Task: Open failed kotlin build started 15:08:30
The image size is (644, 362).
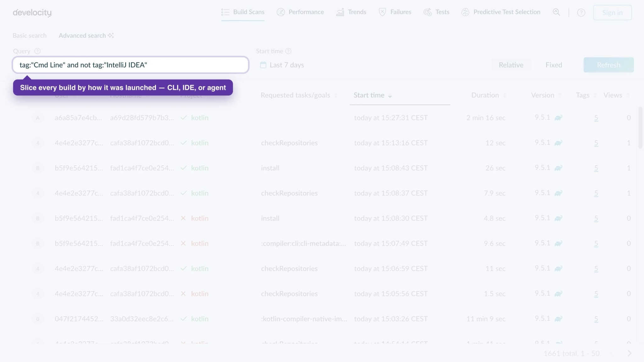Action: tap(200, 218)
